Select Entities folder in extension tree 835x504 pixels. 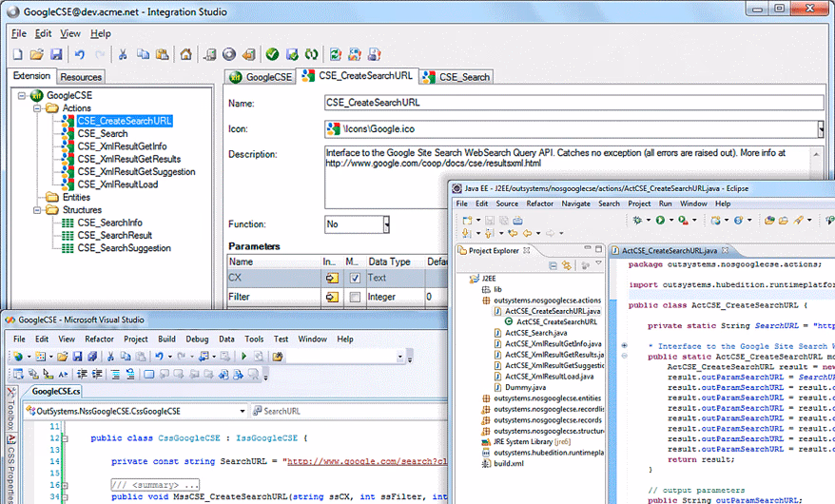pos(76,198)
